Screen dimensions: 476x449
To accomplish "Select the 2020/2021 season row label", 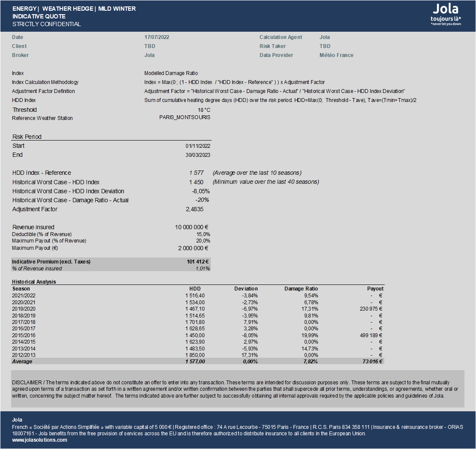I will [x=24, y=302].
